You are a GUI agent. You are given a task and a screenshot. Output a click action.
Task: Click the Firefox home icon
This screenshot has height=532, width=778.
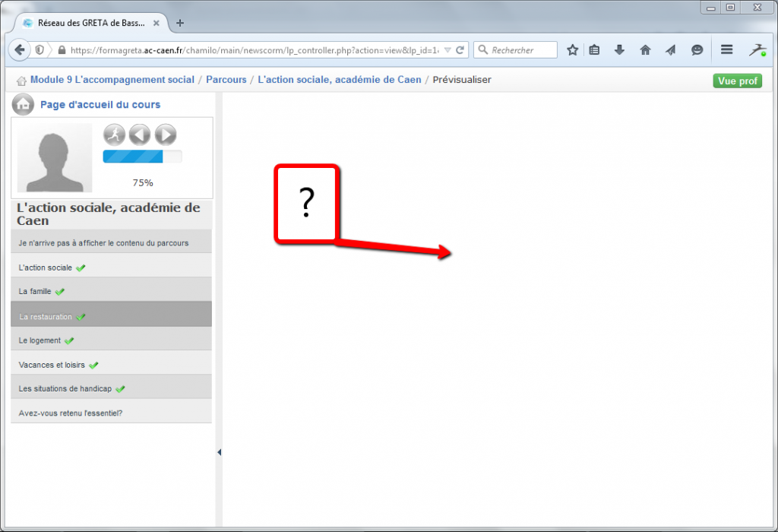(645, 50)
